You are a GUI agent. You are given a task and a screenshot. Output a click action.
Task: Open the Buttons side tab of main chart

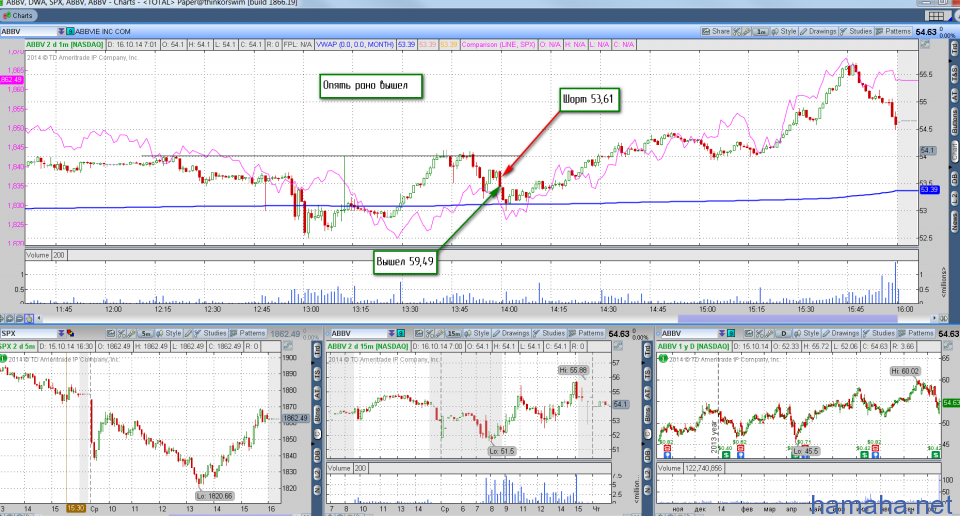(x=954, y=122)
